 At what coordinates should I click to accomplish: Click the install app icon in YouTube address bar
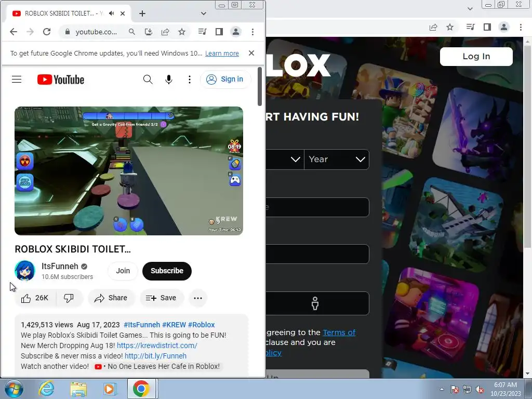(x=148, y=32)
